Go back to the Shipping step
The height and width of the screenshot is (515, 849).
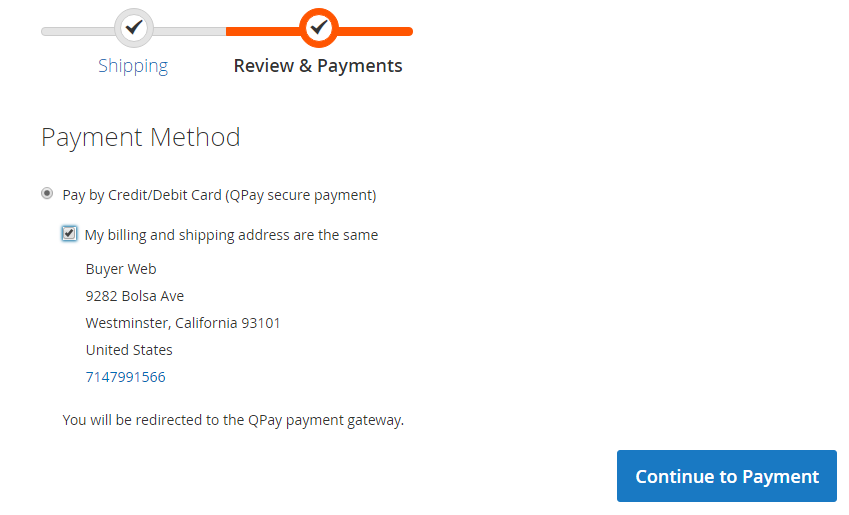[133, 66]
